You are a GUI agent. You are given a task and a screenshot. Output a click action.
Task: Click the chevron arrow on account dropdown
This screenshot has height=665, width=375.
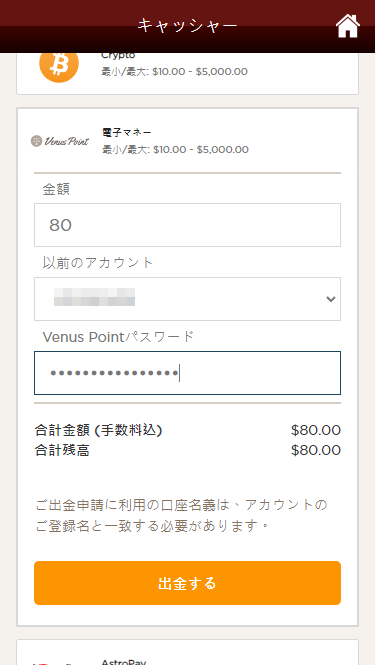click(x=331, y=299)
